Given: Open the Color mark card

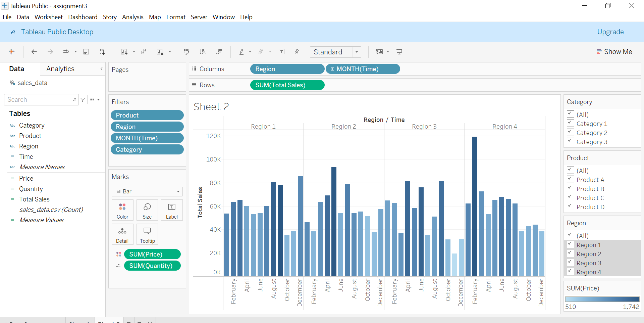Looking at the screenshot, I should [x=122, y=210].
